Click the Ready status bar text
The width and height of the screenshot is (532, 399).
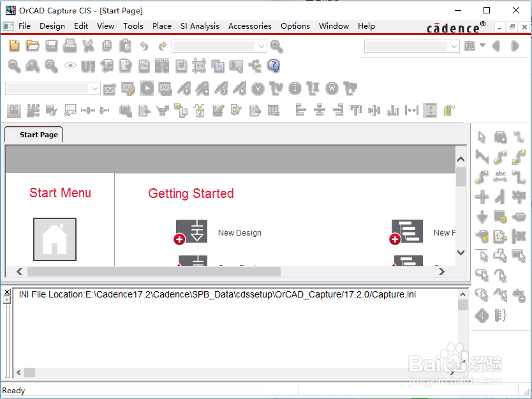13,391
